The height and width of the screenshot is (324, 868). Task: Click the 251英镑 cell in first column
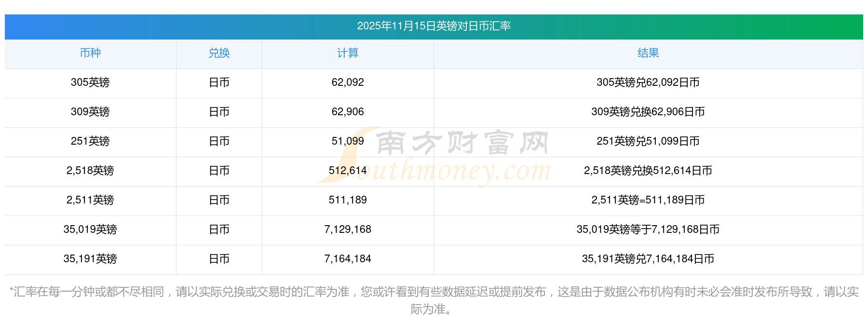click(90, 141)
